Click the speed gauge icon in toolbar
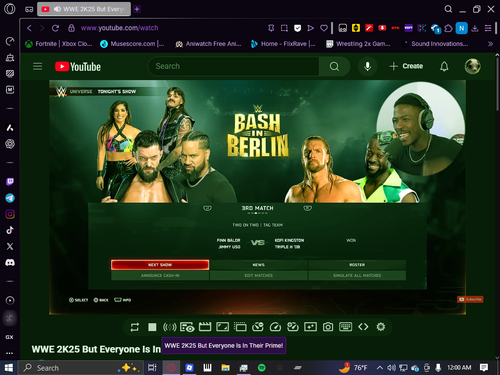Viewport: 500px width, 375px height. [275, 327]
